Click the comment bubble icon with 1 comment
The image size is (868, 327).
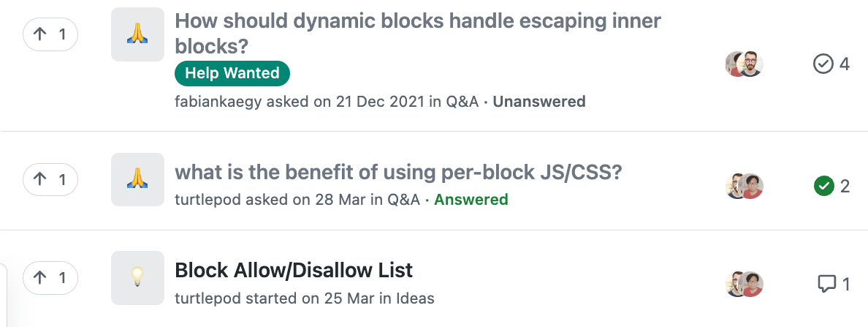pyautogui.click(x=826, y=284)
